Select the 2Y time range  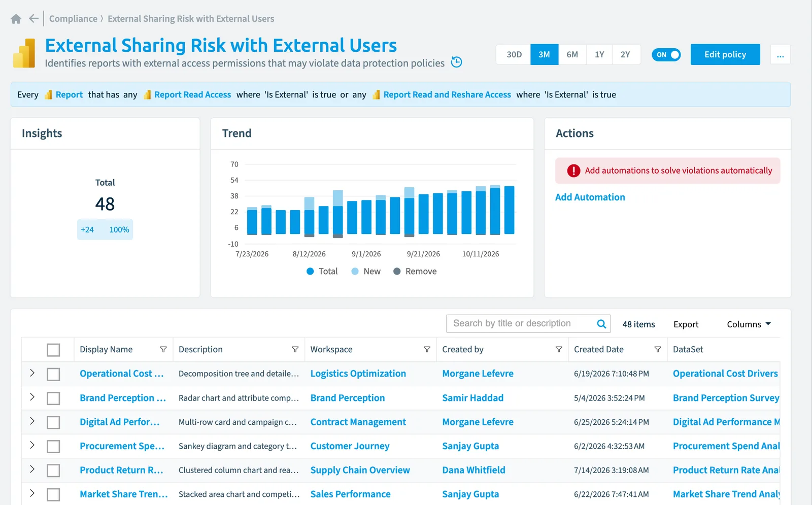[x=625, y=54]
